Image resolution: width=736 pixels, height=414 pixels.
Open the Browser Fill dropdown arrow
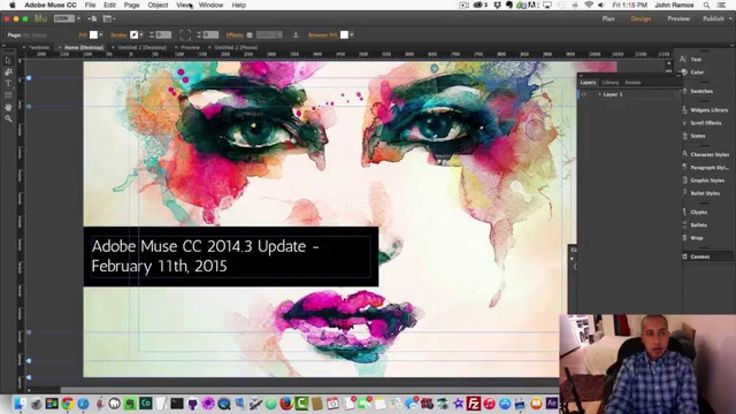click(x=352, y=35)
